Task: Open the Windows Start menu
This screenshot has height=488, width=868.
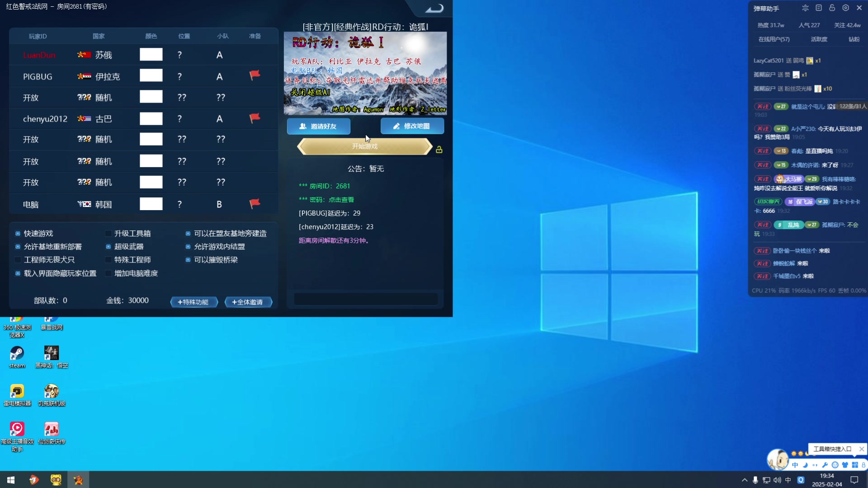Action: [11, 480]
